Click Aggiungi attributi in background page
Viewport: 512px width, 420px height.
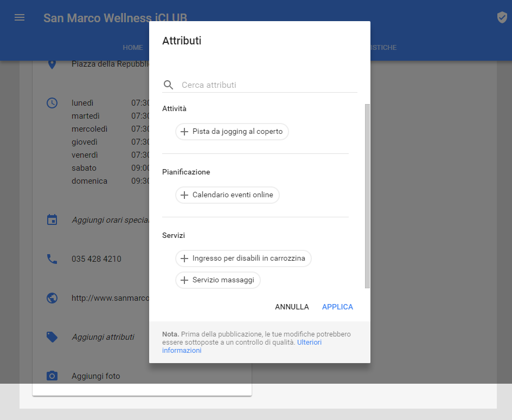(103, 337)
